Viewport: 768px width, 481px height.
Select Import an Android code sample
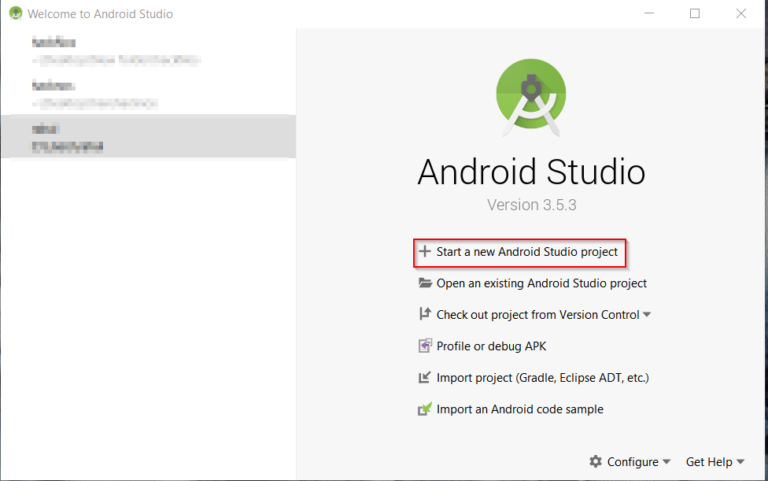pyautogui.click(x=520, y=409)
